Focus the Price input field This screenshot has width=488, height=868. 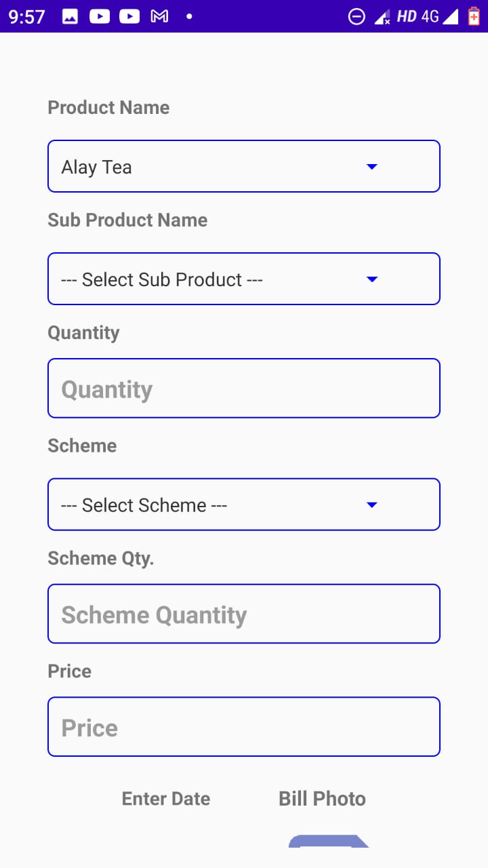pos(244,727)
